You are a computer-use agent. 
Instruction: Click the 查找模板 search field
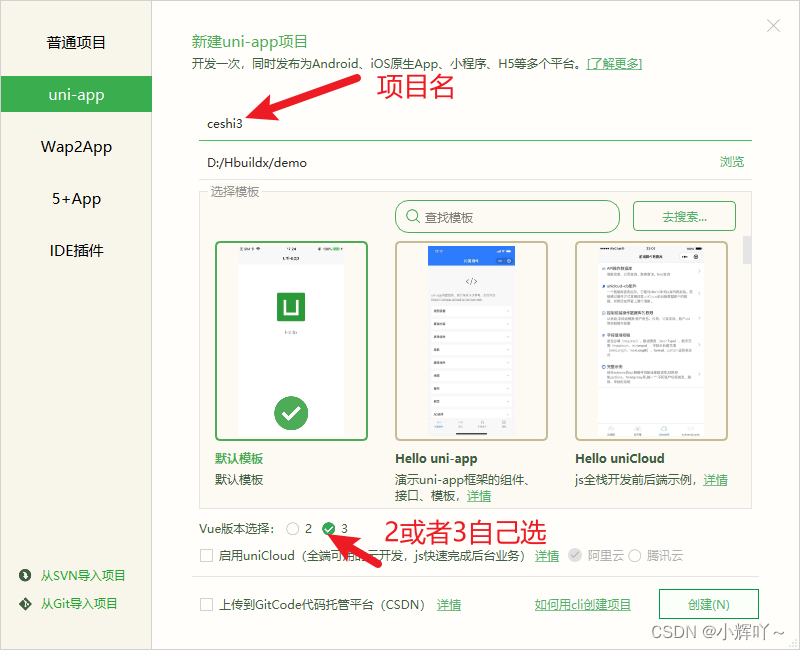pos(507,217)
